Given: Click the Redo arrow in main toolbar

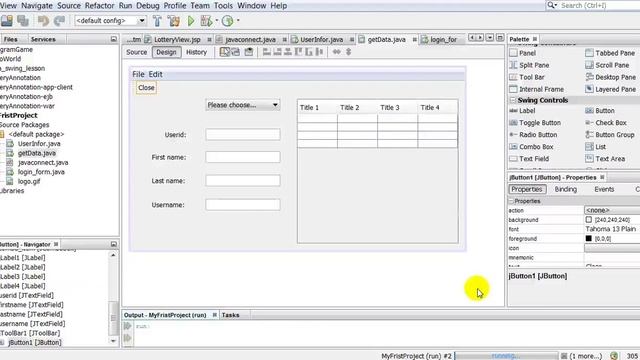Looking at the screenshot, I should point(59,21).
